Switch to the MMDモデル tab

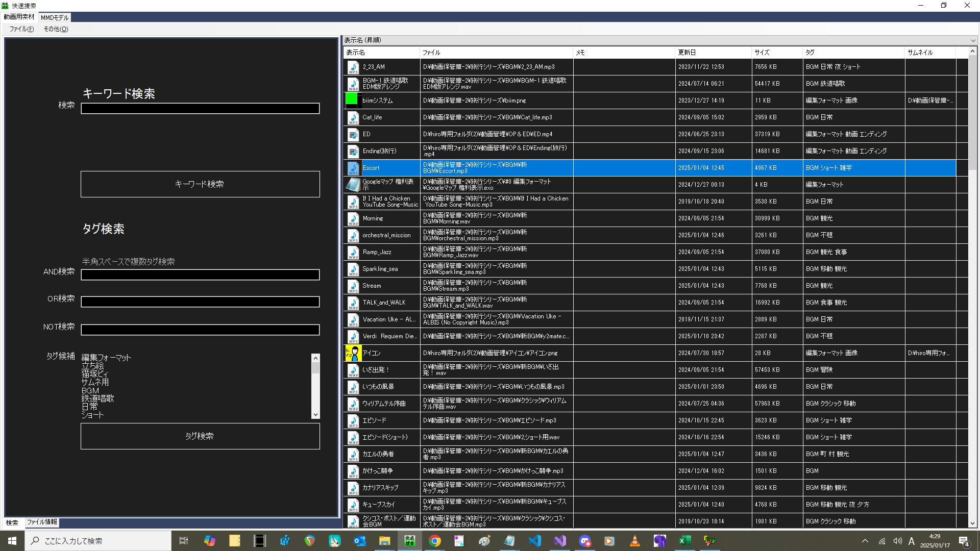tap(55, 17)
